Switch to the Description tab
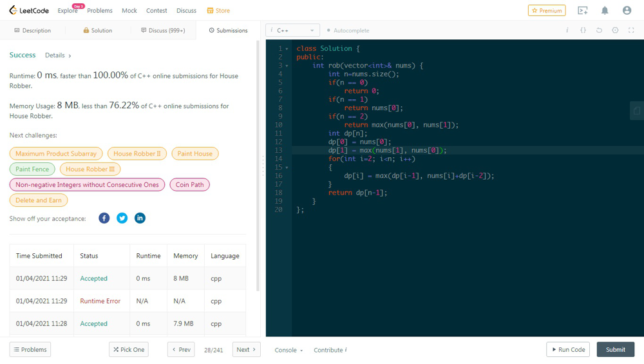Viewport: 644px width, 364px height. (33, 30)
